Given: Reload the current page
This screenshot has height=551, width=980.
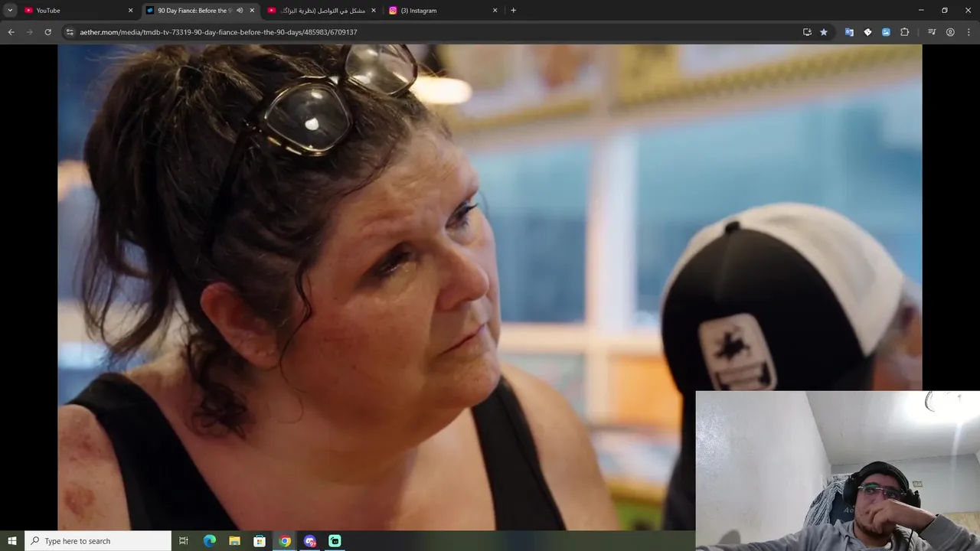Looking at the screenshot, I should [x=47, y=32].
